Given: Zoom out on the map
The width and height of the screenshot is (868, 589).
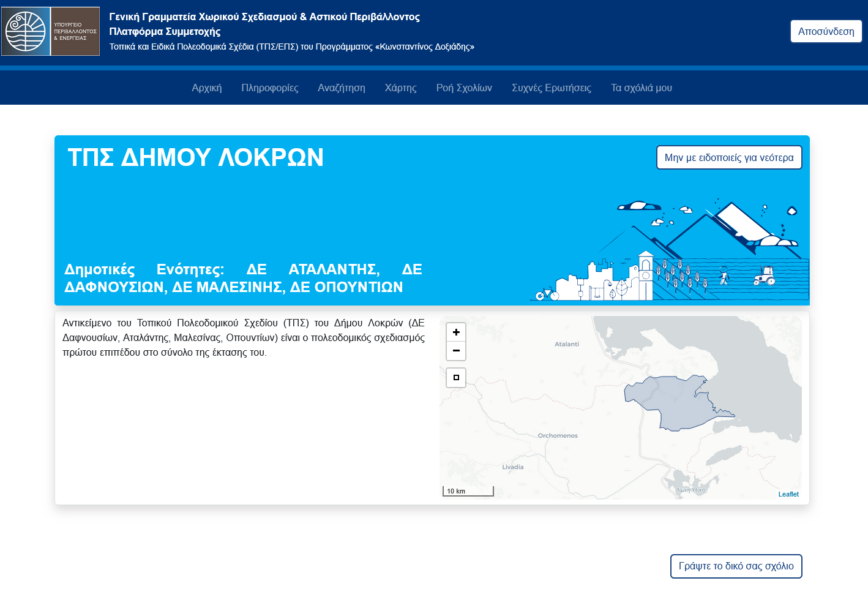Looking at the screenshot, I should [456, 351].
